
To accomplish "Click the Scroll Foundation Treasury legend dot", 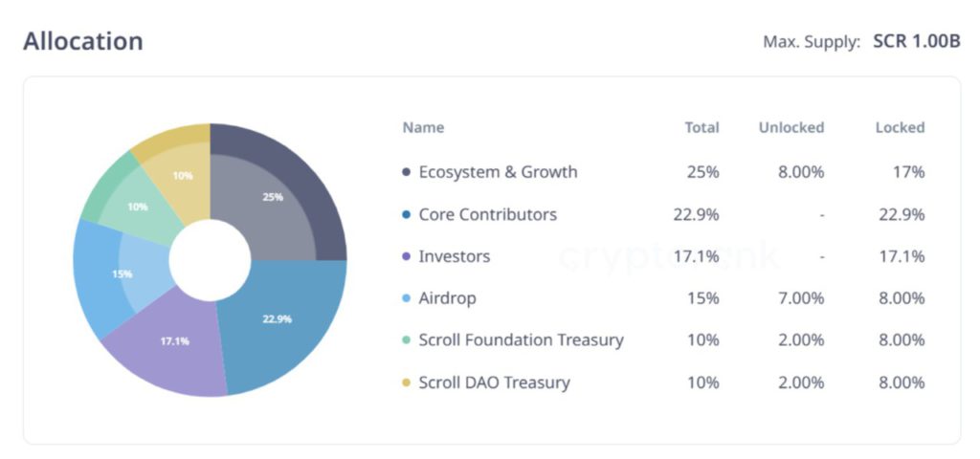I will pos(407,340).
